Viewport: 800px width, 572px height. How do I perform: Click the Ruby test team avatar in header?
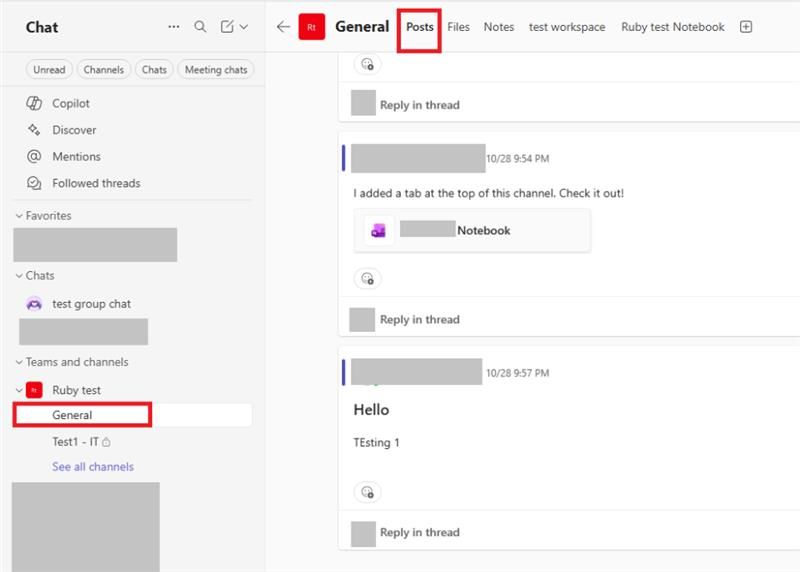point(312,27)
